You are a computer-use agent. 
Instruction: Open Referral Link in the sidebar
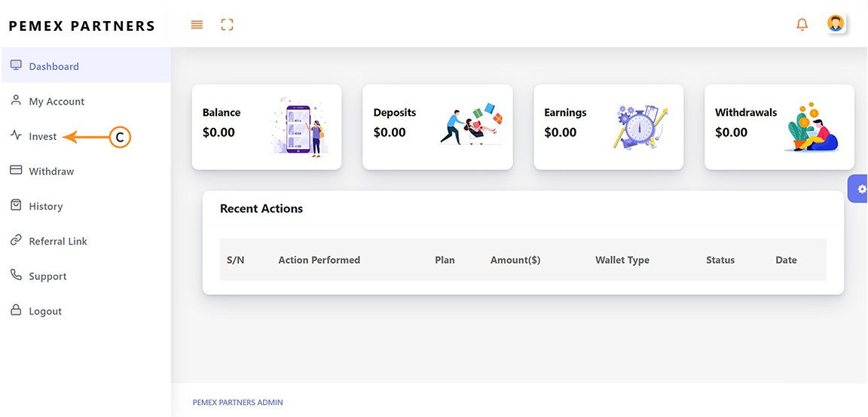[x=57, y=242]
